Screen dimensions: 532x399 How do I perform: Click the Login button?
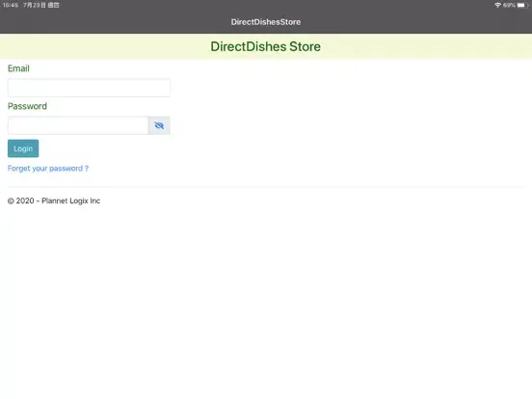[23, 148]
